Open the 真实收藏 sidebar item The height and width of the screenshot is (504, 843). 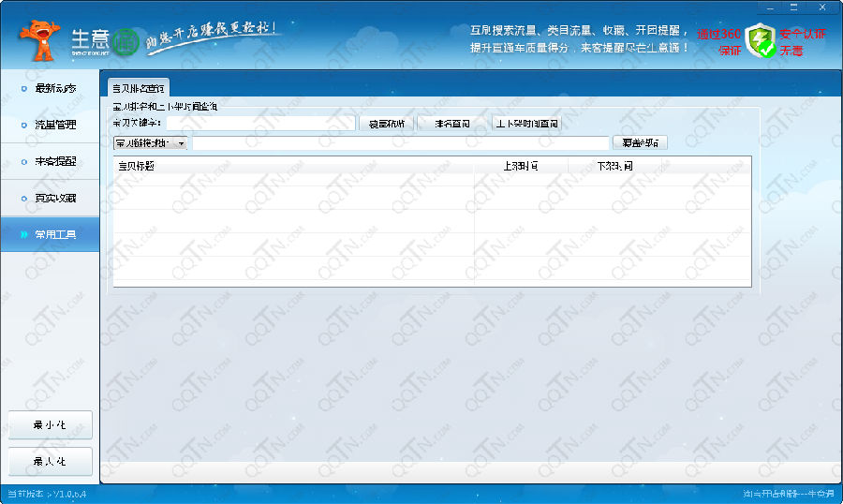(54, 199)
